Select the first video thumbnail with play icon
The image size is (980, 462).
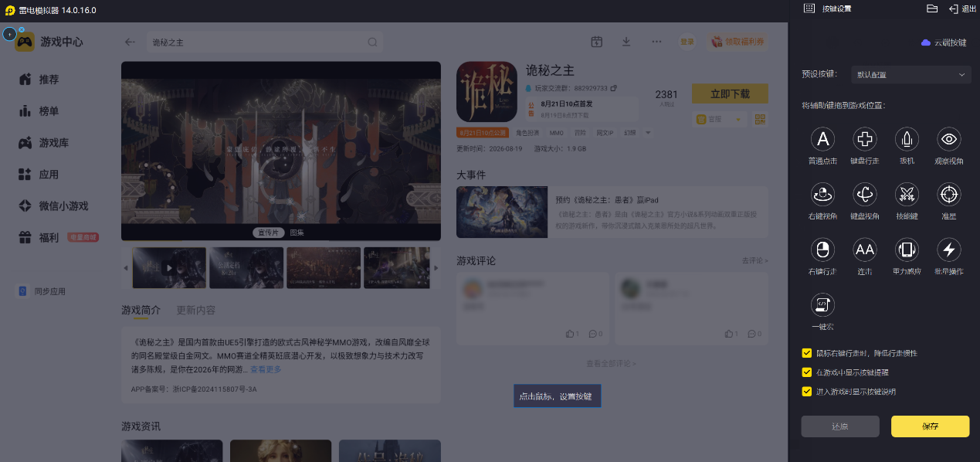(x=169, y=268)
